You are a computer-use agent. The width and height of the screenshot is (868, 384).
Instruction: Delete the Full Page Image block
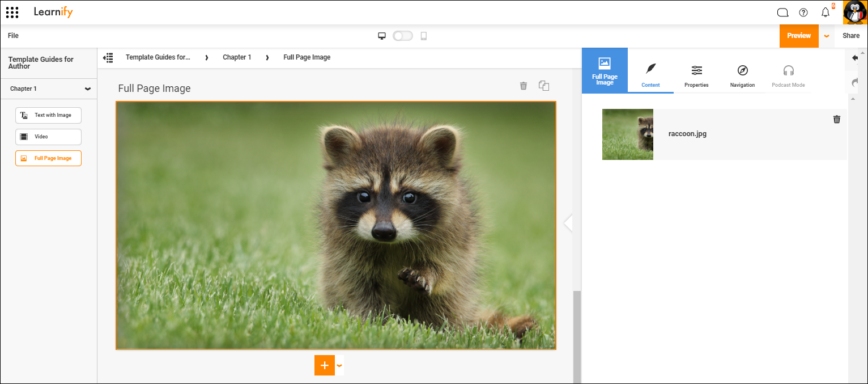pyautogui.click(x=523, y=86)
